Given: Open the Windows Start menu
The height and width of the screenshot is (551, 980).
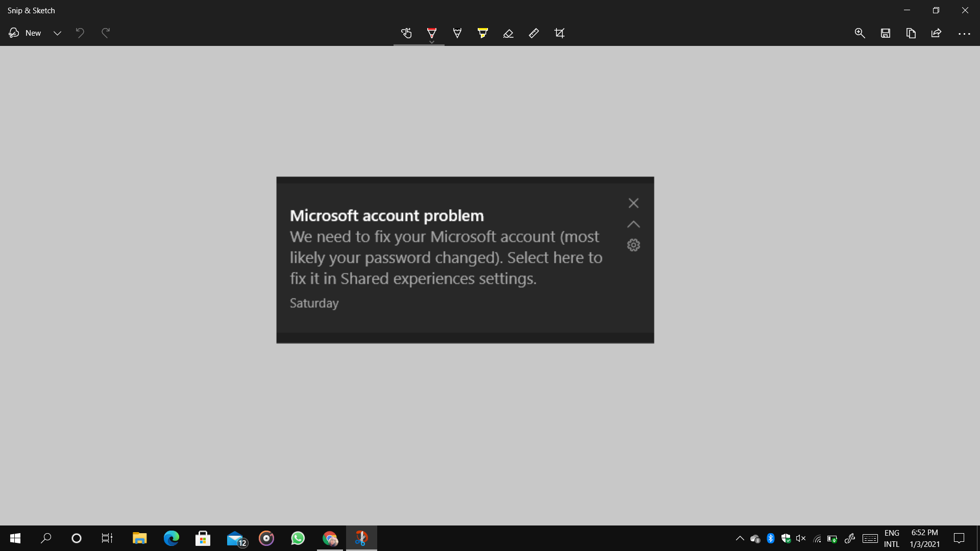Looking at the screenshot, I should point(15,538).
